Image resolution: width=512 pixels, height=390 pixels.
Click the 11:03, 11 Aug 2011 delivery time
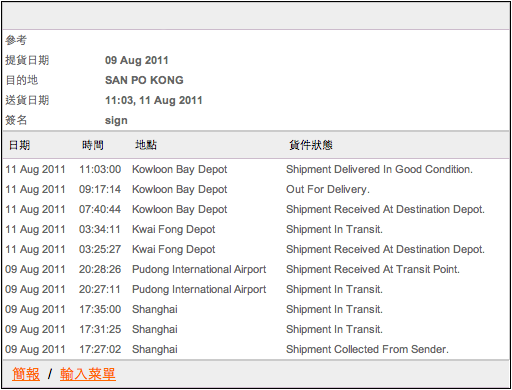pyautogui.click(x=154, y=100)
